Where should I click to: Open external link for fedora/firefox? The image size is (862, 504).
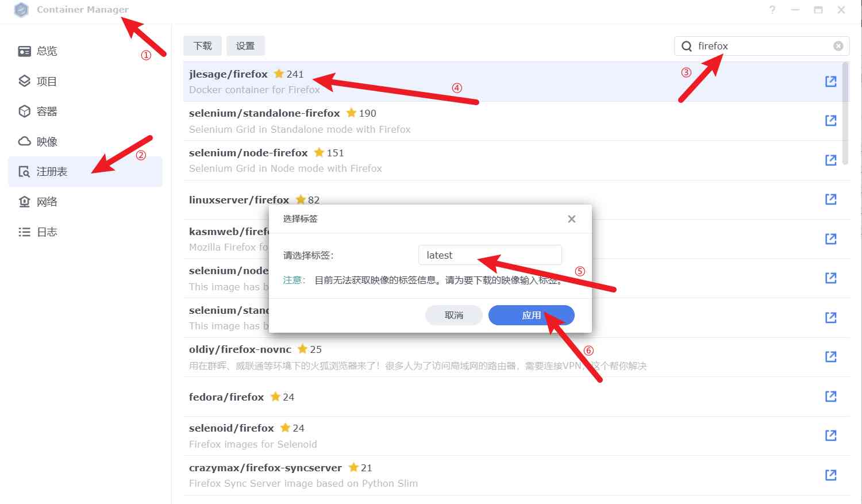point(831,397)
